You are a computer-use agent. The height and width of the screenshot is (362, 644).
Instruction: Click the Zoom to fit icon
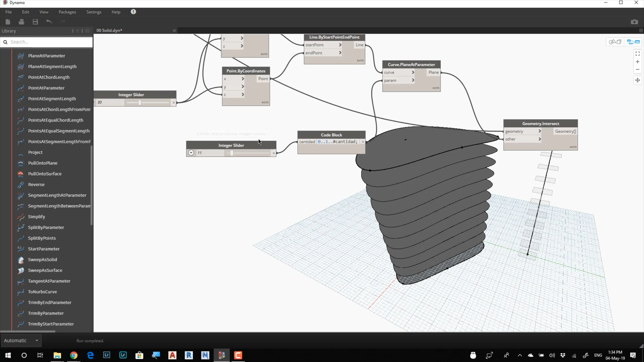coord(637,54)
